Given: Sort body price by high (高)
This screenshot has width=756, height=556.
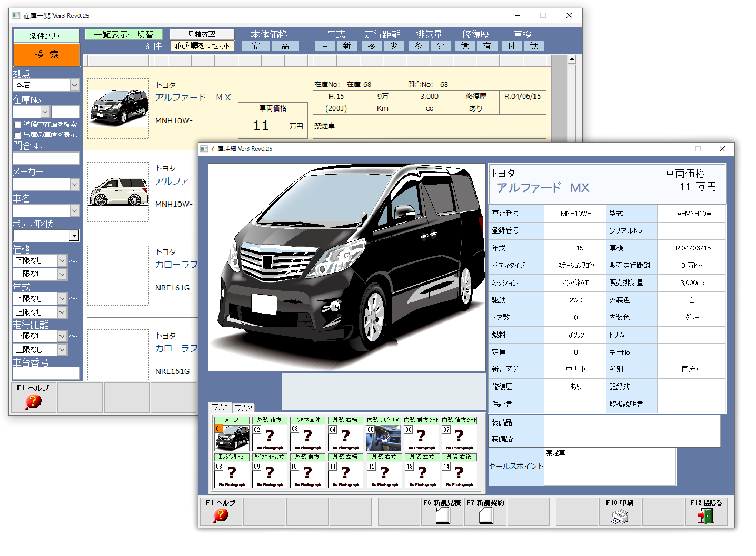Looking at the screenshot, I should [x=285, y=46].
